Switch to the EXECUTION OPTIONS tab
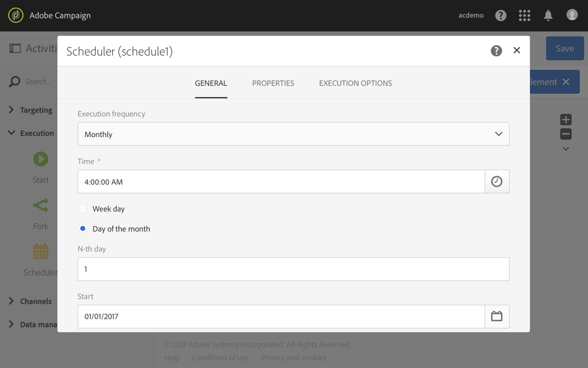Image resolution: width=588 pixels, height=368 pixels. [356, 83]
